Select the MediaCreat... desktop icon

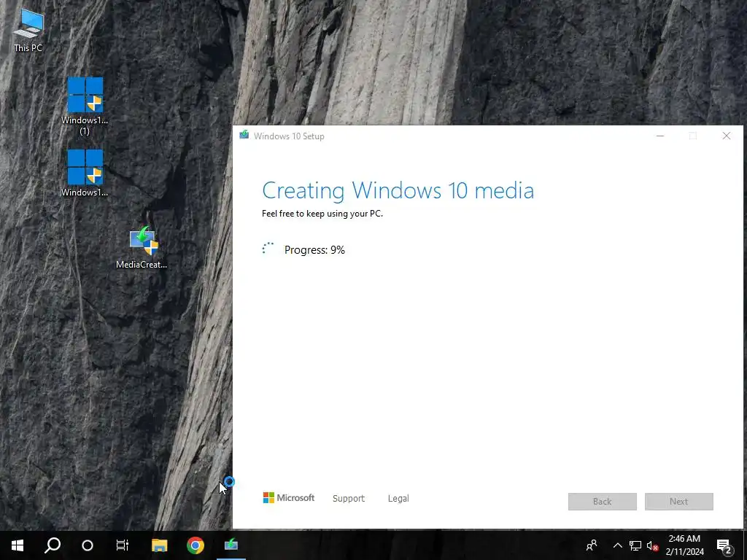(x=142, y=247)
